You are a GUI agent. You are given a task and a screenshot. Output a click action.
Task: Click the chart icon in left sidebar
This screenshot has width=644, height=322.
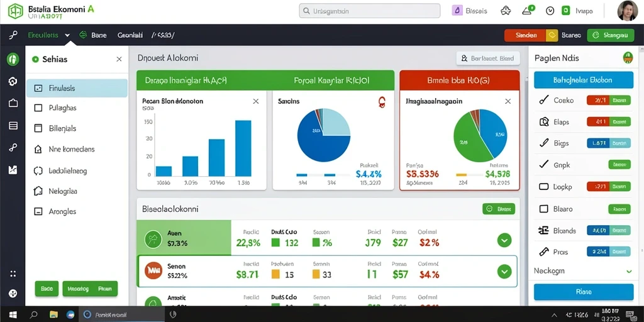(x=13, y=169)
